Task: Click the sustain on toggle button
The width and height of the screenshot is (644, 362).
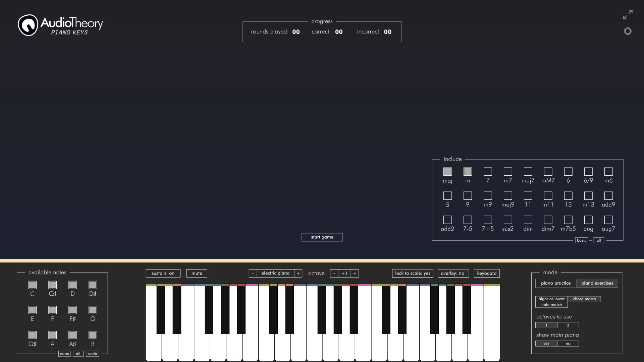Action: pos(163,273)
